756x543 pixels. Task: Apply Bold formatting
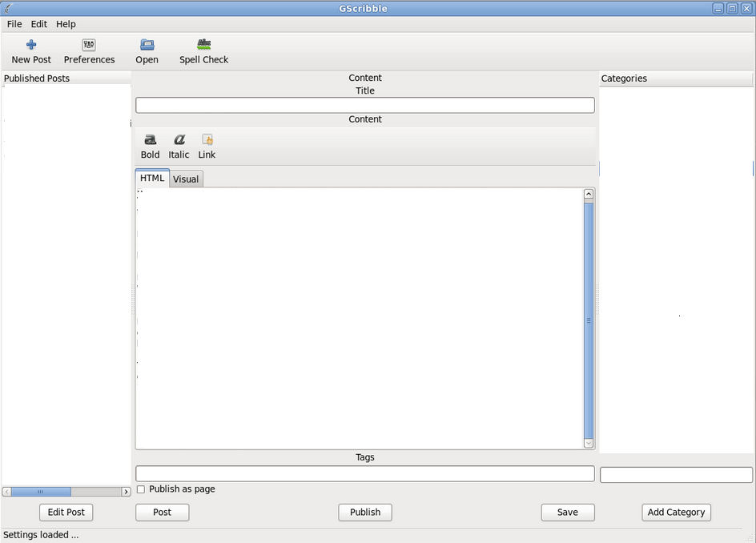(x=150, y=147)
